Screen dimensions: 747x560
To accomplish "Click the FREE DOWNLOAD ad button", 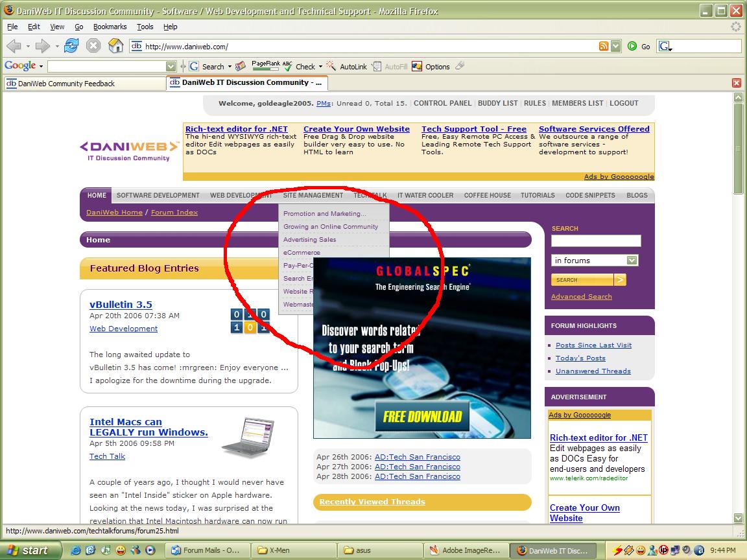I will coord(422,417).
